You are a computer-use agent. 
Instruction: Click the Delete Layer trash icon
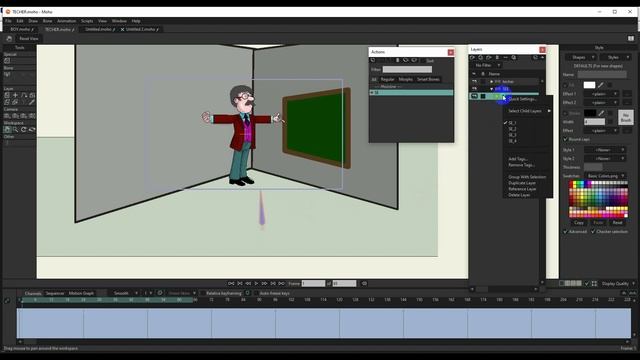497,58
